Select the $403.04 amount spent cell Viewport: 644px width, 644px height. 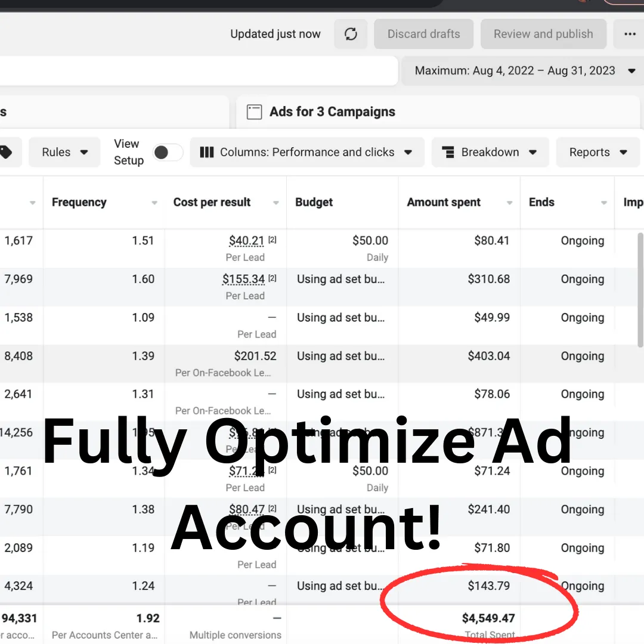point(489,355)
